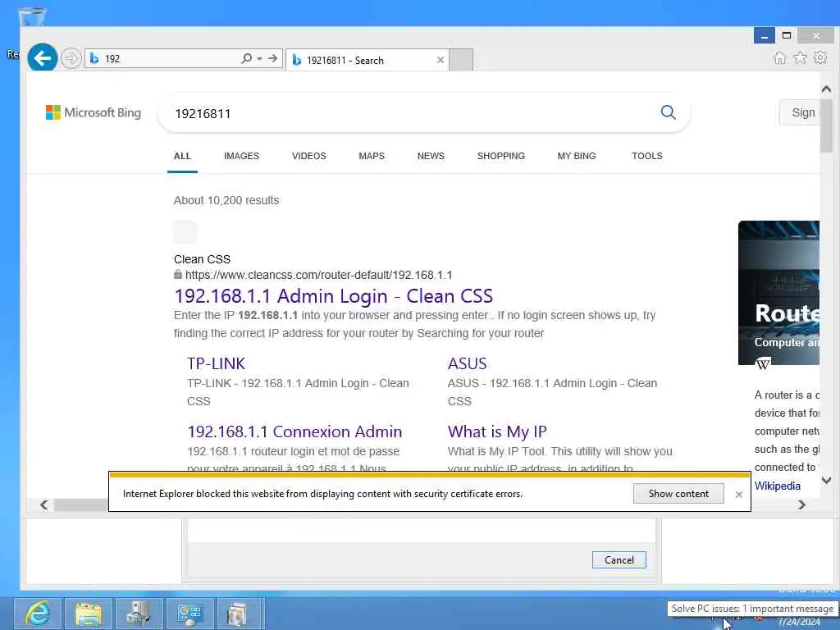Open a new blank tab
Image resolution: width=840 pixels, height=630 pixels.
click(461, 60)
